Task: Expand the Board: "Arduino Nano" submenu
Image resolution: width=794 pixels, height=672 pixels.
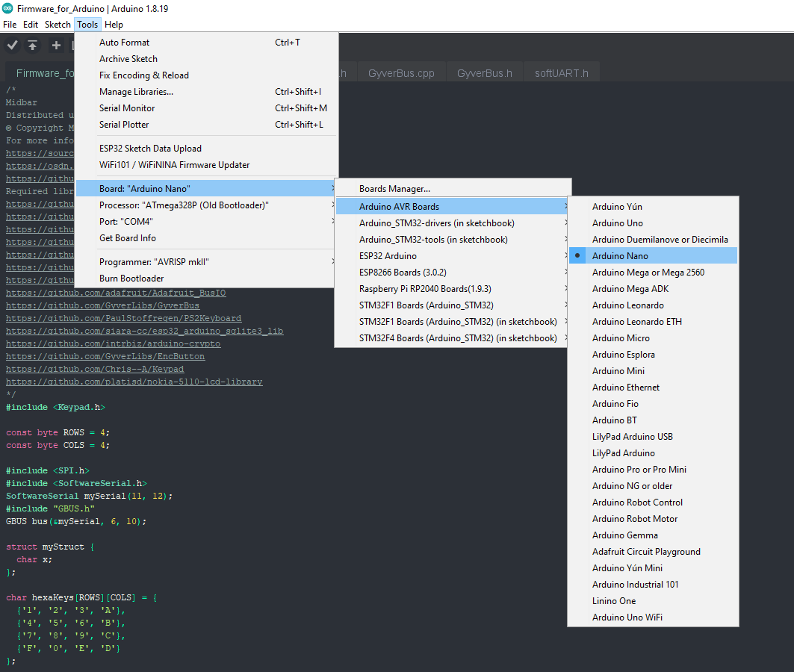Action: 207,189
